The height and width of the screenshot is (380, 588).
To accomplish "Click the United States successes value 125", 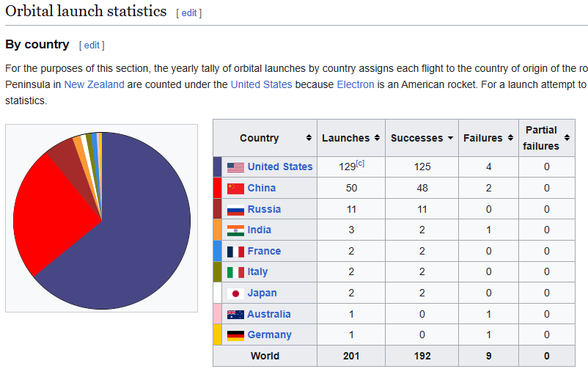I will [x=422, y=167].
